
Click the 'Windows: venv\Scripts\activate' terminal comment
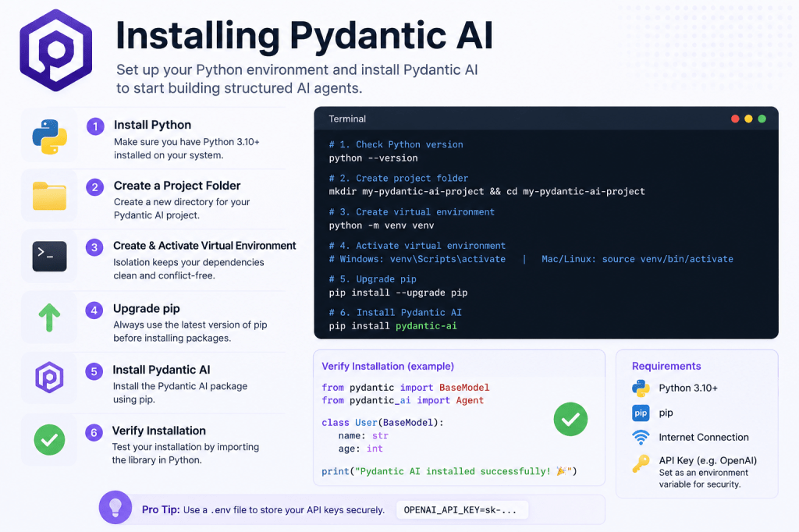[417, 259]
